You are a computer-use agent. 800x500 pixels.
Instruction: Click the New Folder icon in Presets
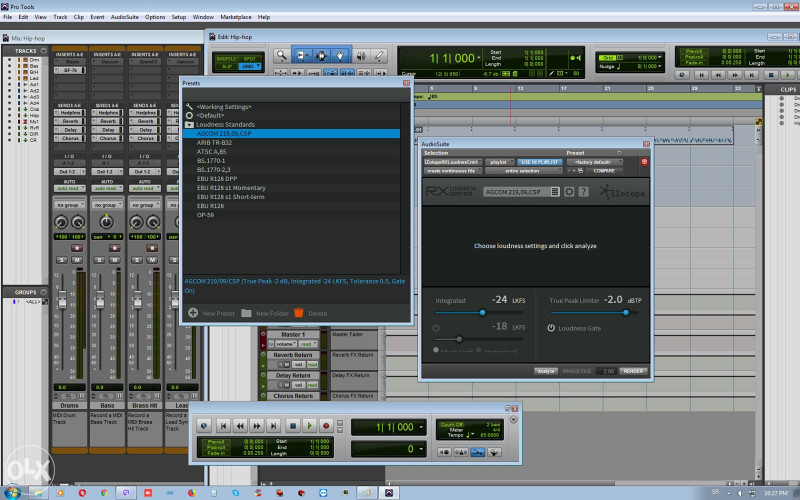coord(246,313)
